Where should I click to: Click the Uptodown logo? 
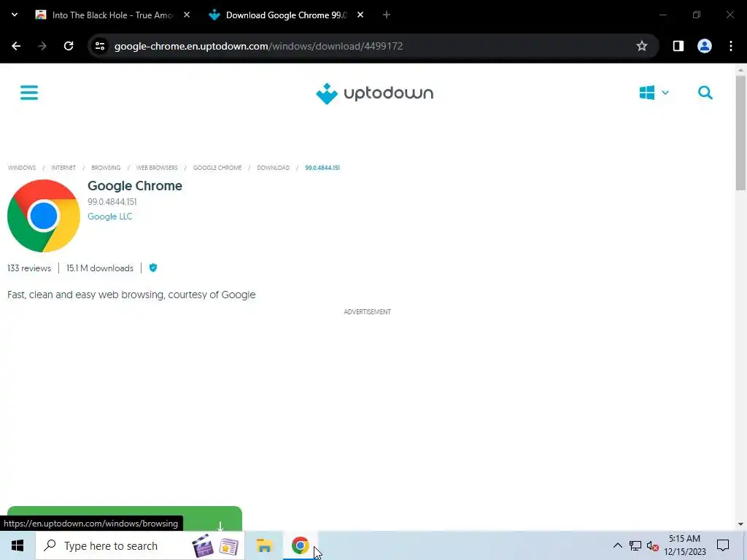[374, 93]
